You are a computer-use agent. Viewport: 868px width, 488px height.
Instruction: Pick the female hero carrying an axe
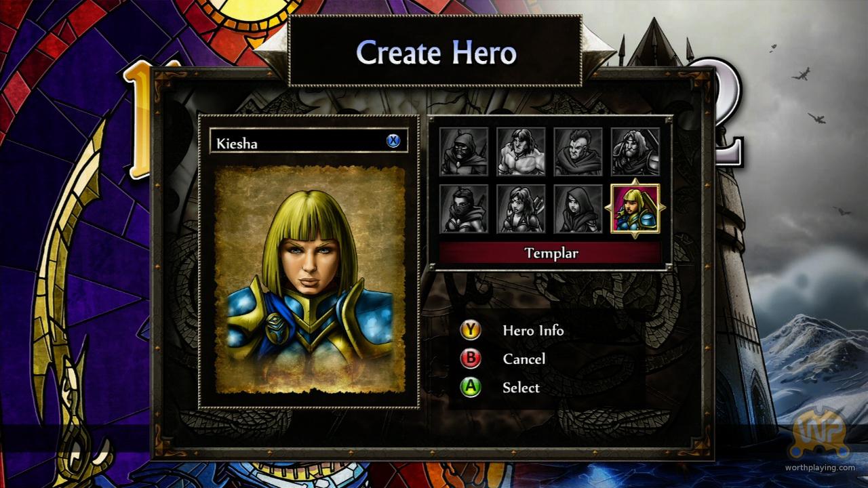click(521, 209)
